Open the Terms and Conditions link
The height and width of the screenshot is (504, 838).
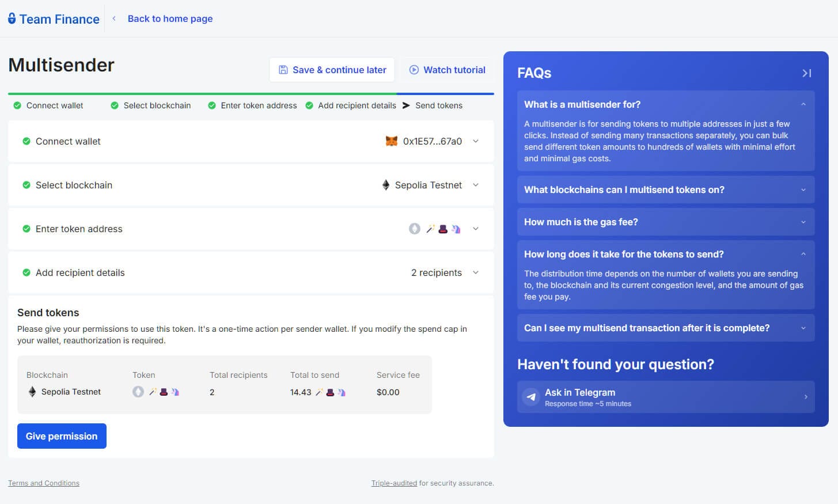point(43,483)
